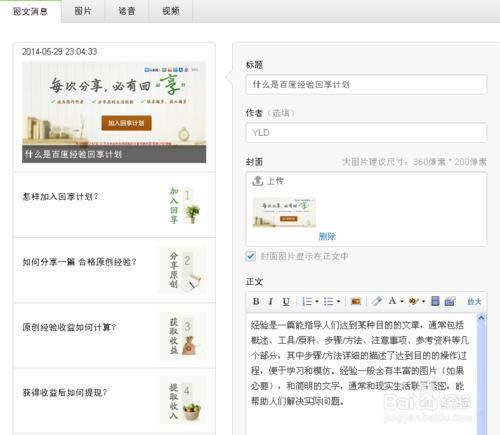500x435 pixels.
Task: Click the 标题 title input field
Action: (x=366, y=84)
